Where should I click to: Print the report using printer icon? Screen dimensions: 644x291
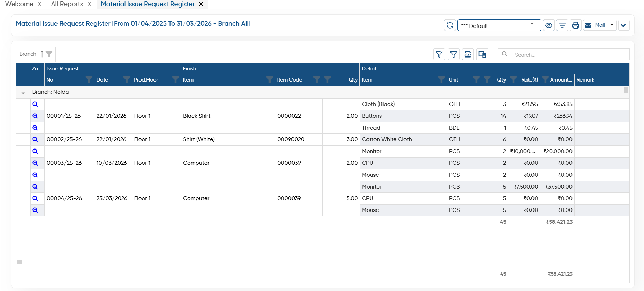pyautogui.click(x=575, y=25)
